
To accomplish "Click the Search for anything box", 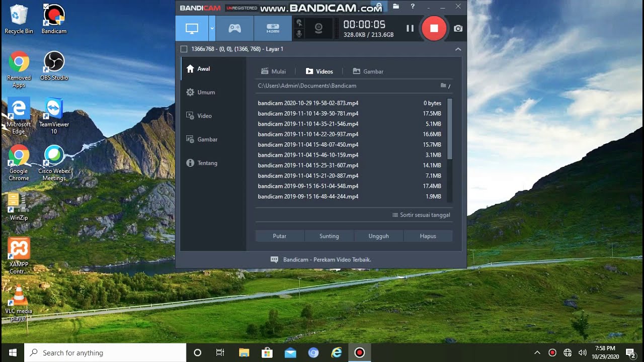I will pyautogui.click(x=105, y=353).
